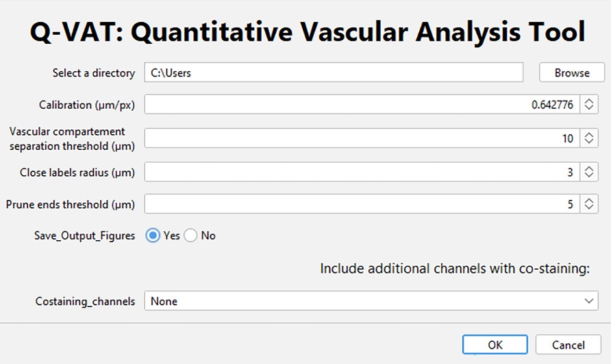The height and width of the screenshot is (364, 611).
Task: Click the Calibration value field showing 0.642776
Action: coord(362,104)
